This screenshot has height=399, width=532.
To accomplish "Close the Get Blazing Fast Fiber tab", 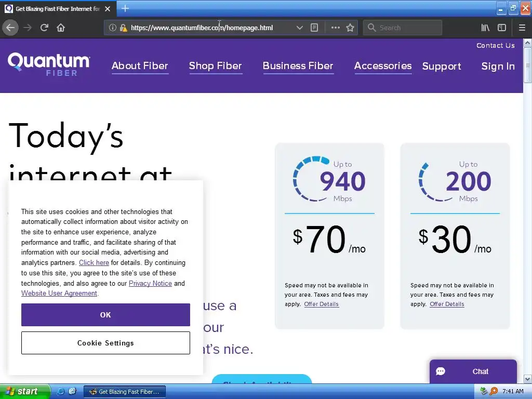I will [x=108, y=9].
